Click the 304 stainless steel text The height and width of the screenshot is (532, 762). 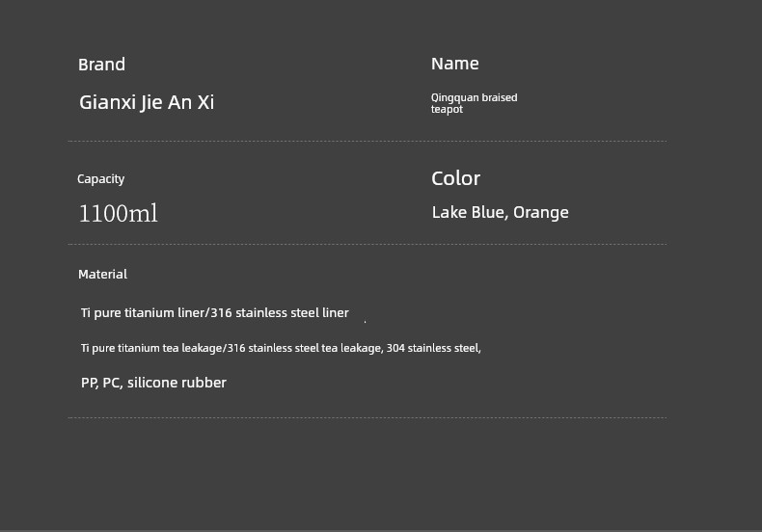pyautogui.click(x=433, y=348)
